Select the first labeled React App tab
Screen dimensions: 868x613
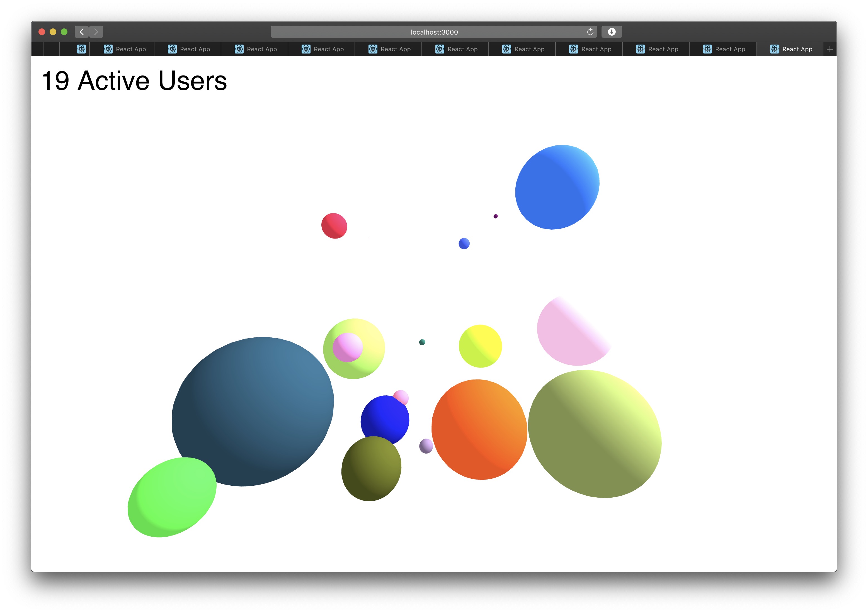click(125, 49)
